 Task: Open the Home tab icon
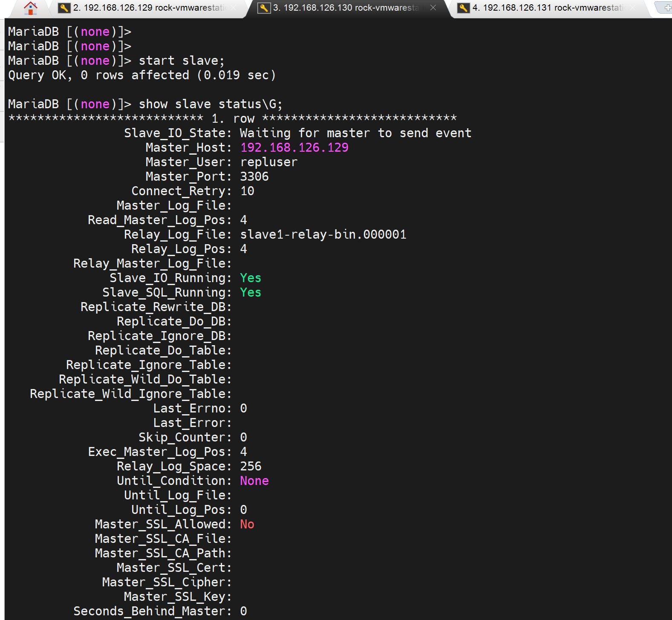click(x=30, y=8)
